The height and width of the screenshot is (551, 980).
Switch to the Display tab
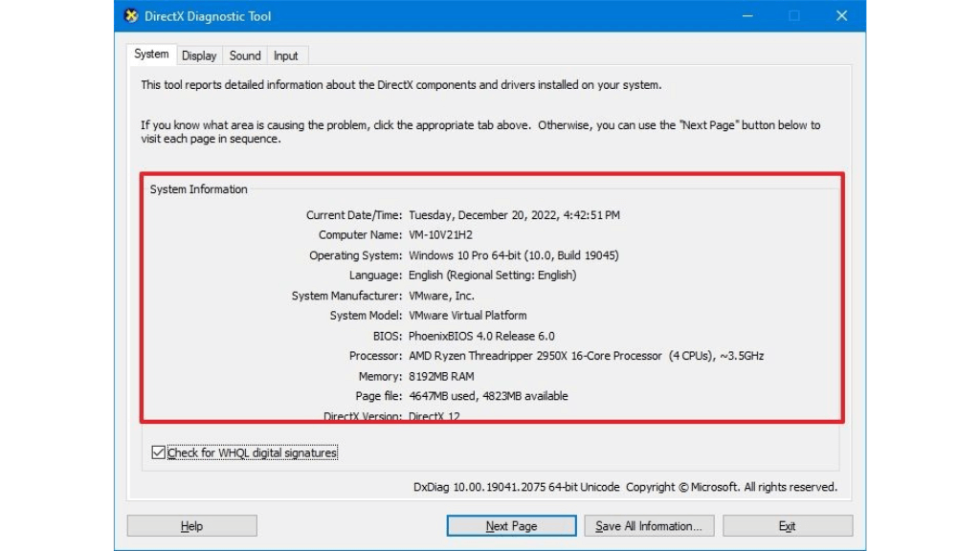[x=198, y=55]
